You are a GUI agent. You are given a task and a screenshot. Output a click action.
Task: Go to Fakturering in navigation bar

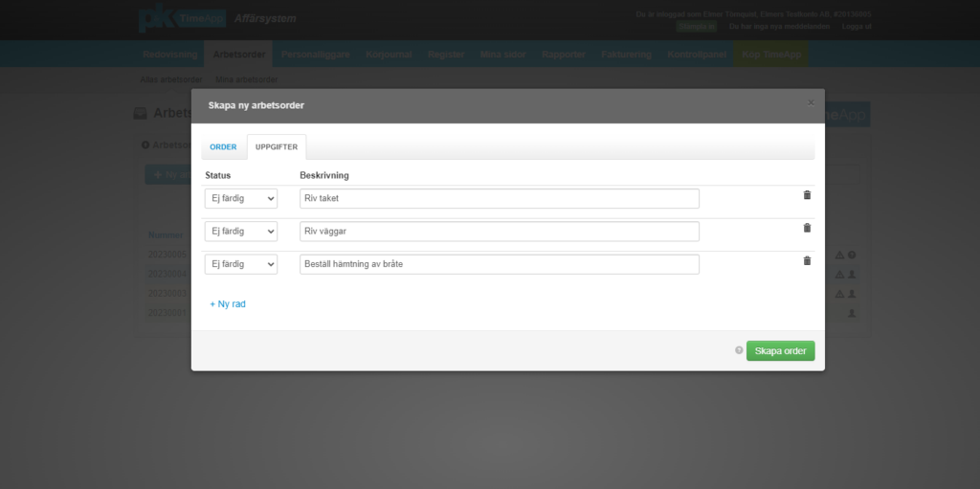(x=626, y=55)
